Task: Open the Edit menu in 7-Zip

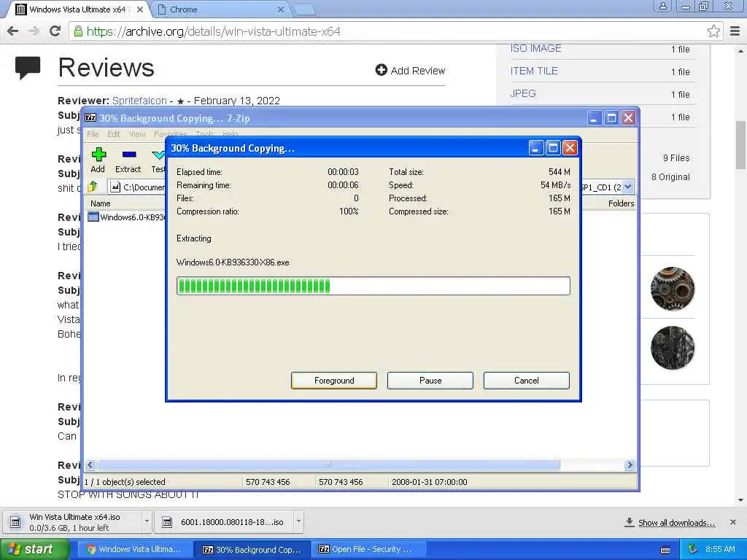Action: click(x=113, y=134)
